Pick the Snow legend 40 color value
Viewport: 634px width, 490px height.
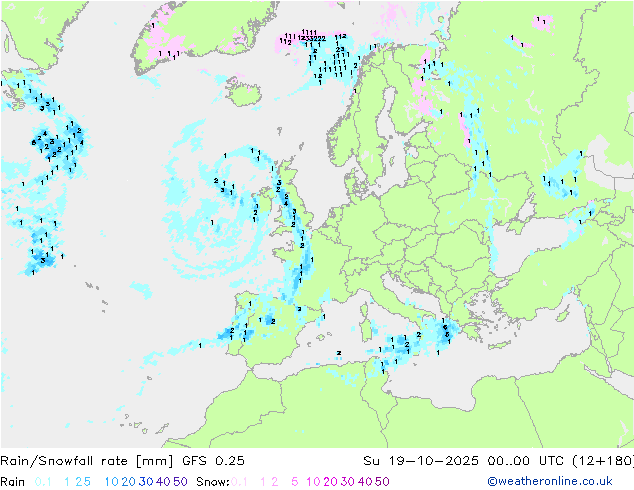point(365,482)
